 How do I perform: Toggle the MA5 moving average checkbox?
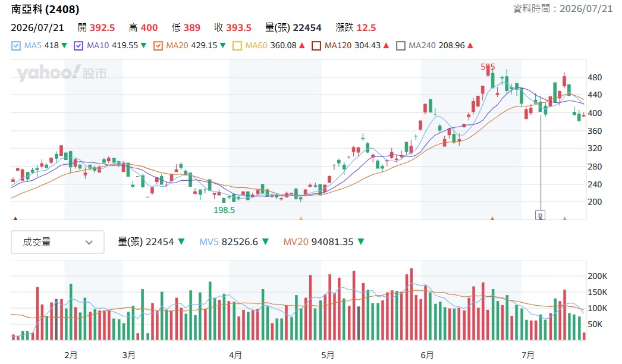click(16, 46)
